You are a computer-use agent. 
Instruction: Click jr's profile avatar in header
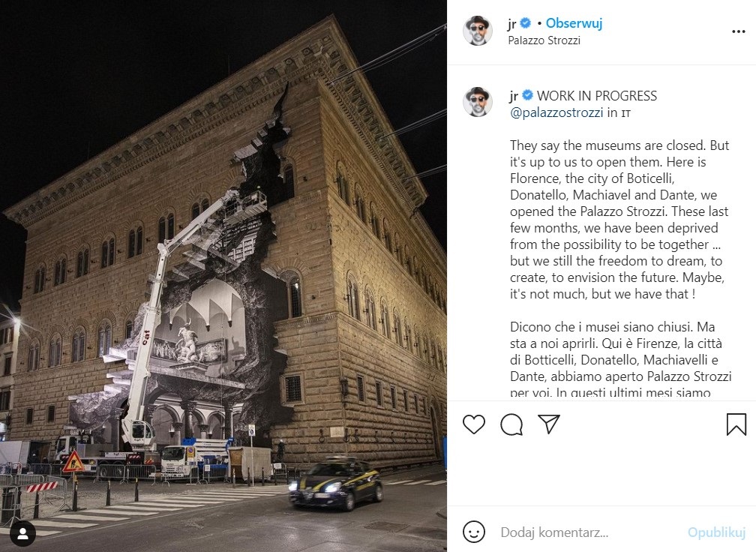tap(477, 31)
